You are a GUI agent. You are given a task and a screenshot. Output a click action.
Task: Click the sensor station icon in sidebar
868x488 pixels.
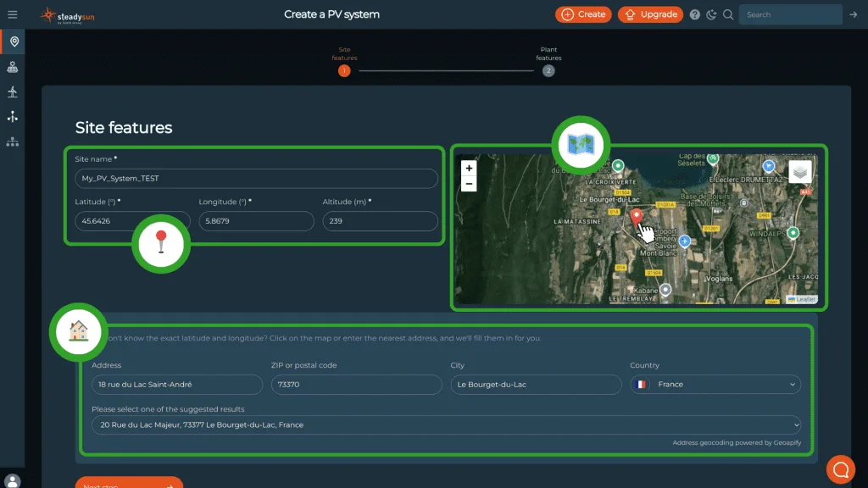(12, 117)
